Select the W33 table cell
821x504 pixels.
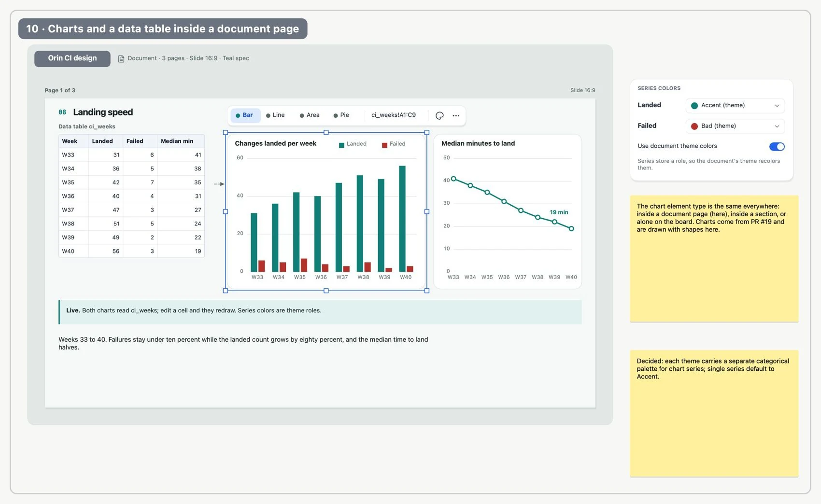click(73, 155)
